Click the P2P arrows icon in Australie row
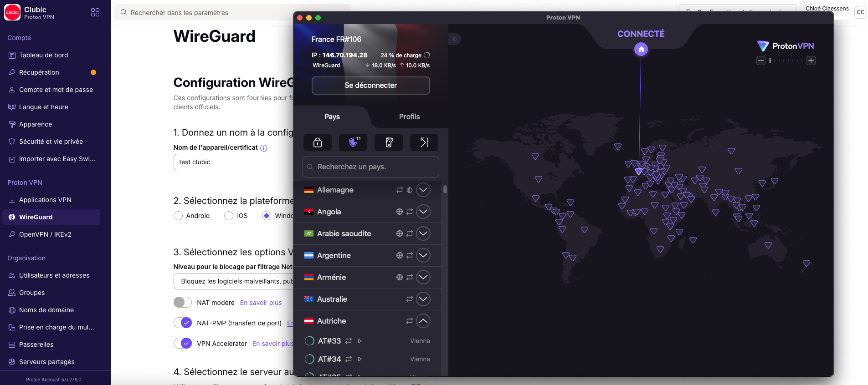This screenshot has width=868, height=385. 410,299
